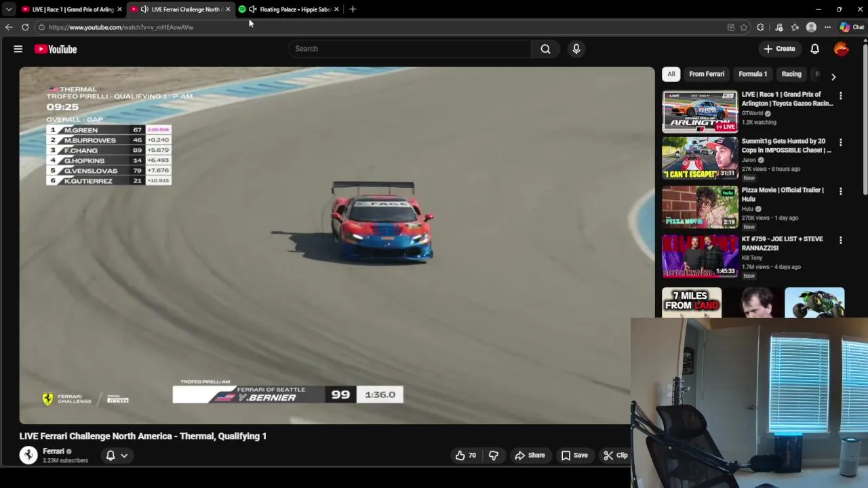Share the video
The height and width of the screenshot is (488, 868).
pos(530,455)
